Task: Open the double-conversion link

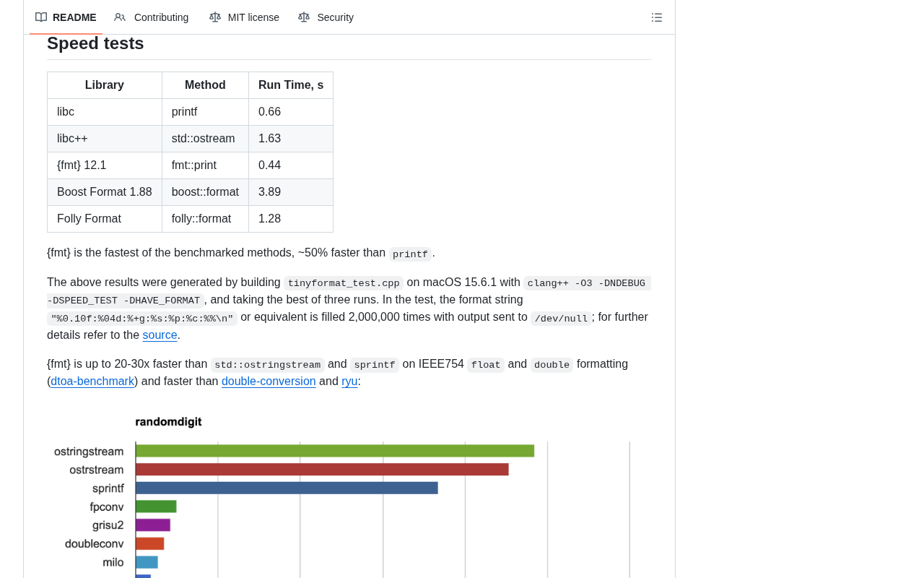Action: pyautogui.click(x=269, y=381)
